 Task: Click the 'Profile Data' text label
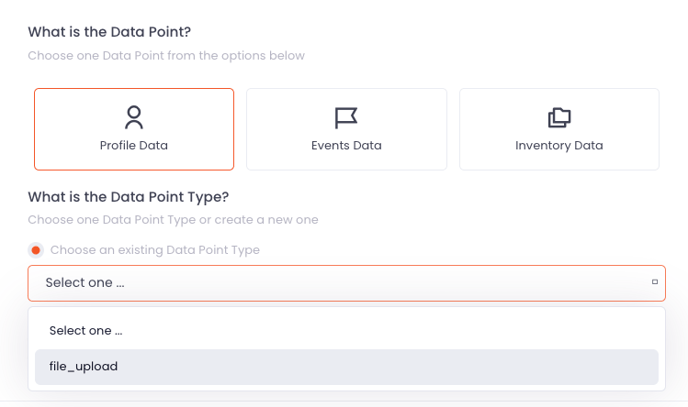coord(134,145)
